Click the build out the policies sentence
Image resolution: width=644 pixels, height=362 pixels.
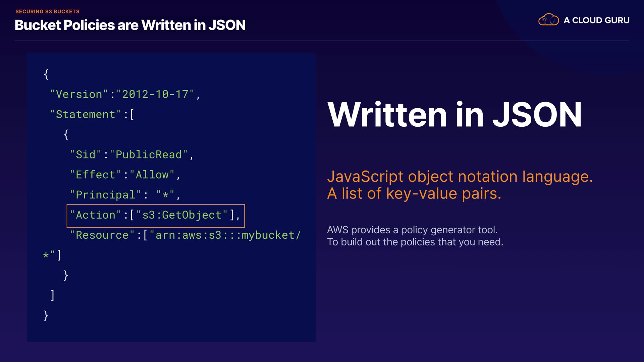coord(415,242)
